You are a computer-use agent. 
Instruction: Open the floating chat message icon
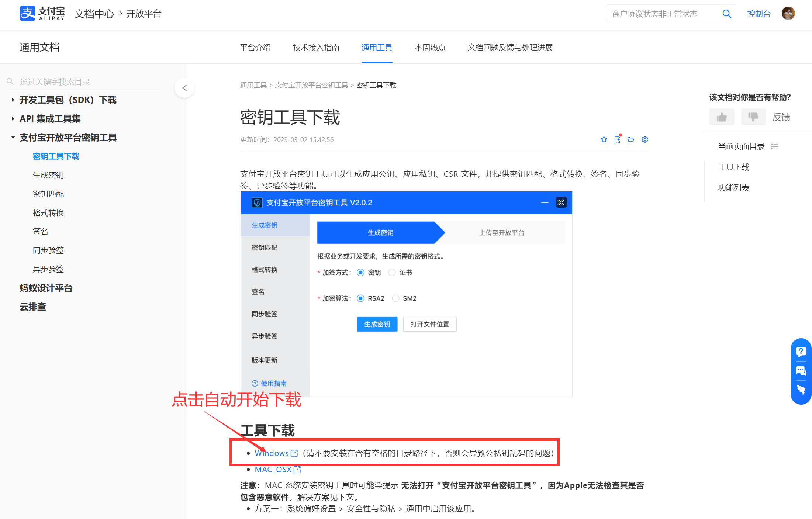[801, 371]
